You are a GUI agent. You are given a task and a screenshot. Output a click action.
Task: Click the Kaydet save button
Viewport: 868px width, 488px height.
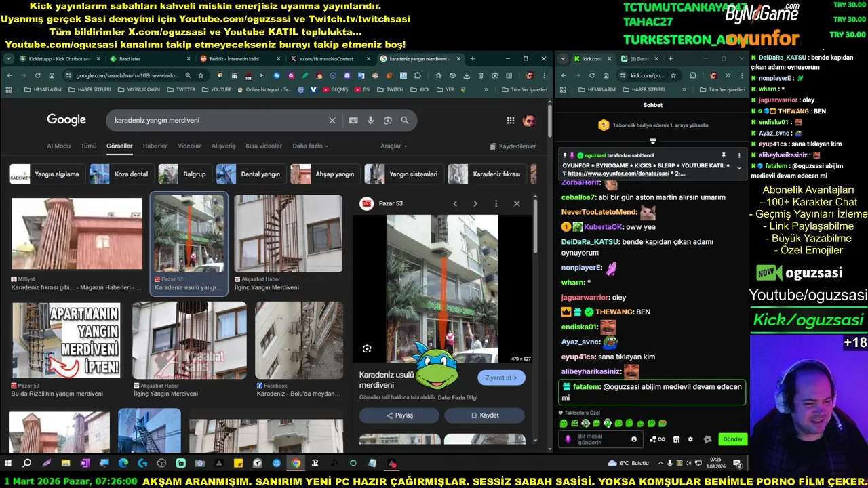tap(484, 415)
